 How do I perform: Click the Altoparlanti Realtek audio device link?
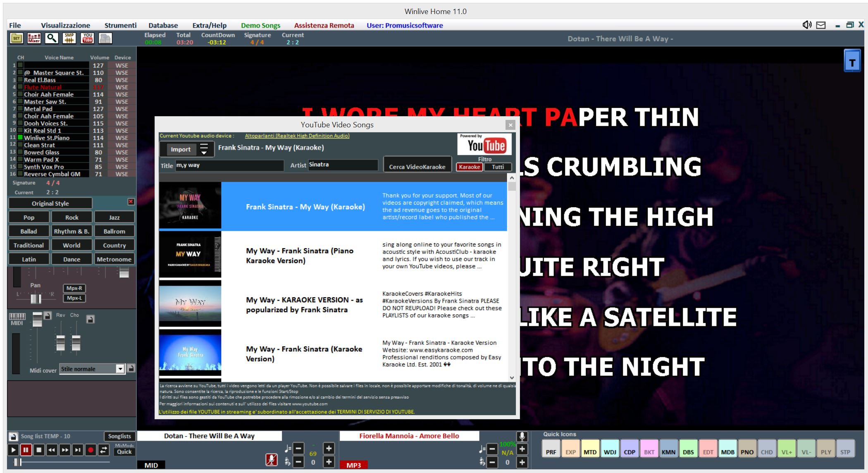297,136
